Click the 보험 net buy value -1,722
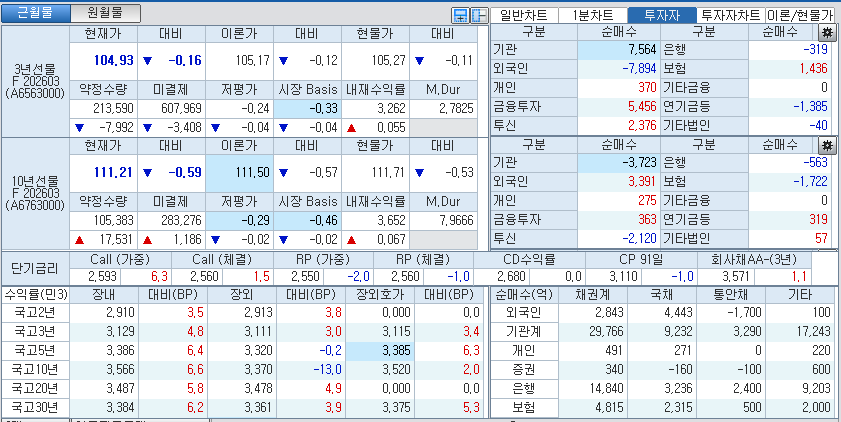841x422 pixels. coord(810,181)
